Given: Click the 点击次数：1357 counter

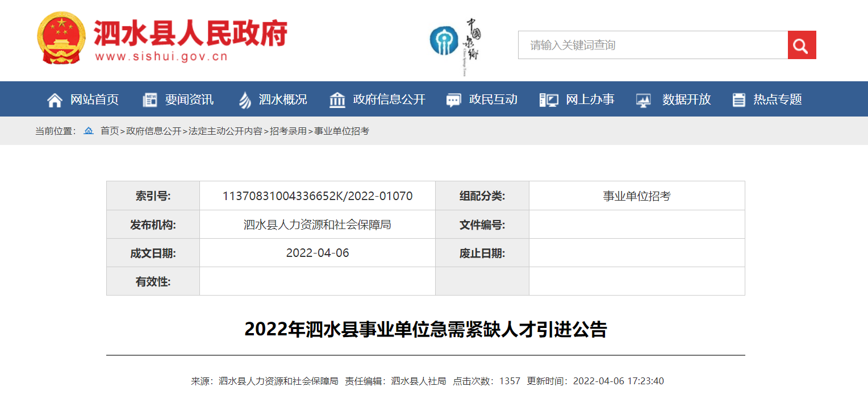Looking at the screenshot, I should coord(486,381).
